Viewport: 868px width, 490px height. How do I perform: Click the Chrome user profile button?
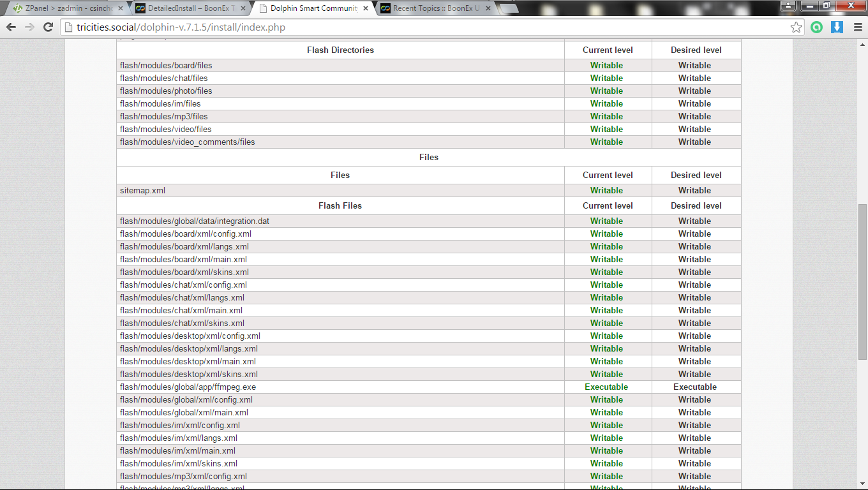click(788, 6)
